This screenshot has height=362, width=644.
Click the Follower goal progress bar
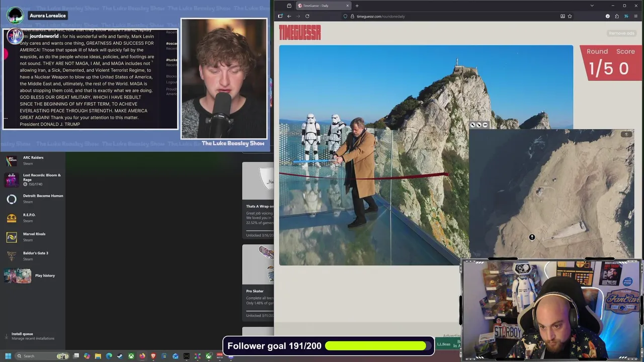point(378,346)
